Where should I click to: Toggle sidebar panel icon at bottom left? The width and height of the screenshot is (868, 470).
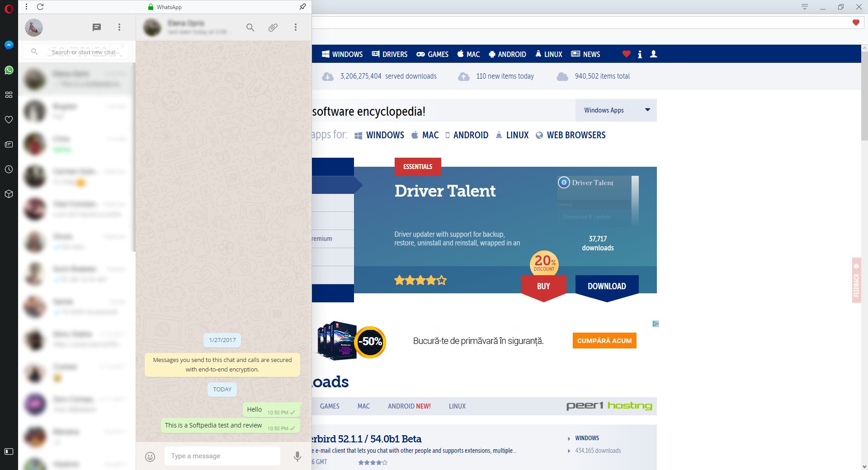[9, 451]
